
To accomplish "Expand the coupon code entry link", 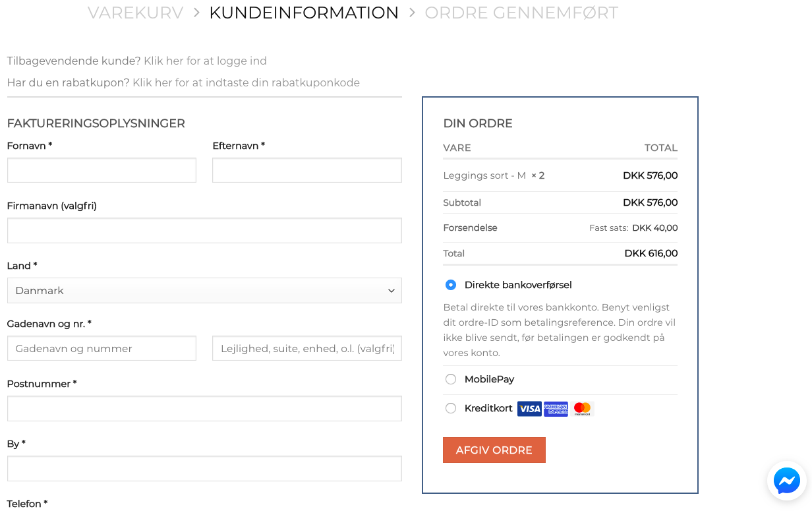I will 246,83.
